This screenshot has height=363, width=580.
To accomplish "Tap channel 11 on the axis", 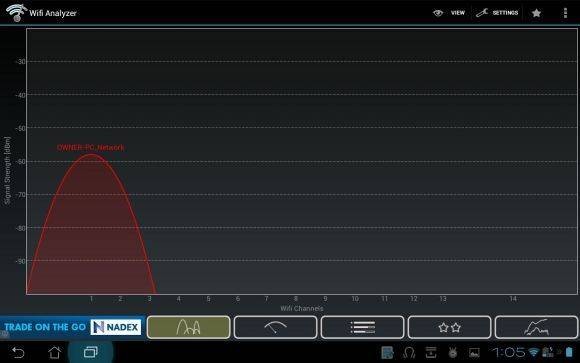I will point(384,299).
